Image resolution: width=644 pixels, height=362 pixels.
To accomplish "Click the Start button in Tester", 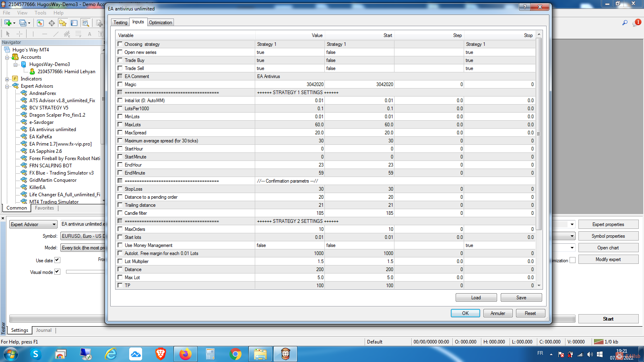I will click(x=608, y=319).
